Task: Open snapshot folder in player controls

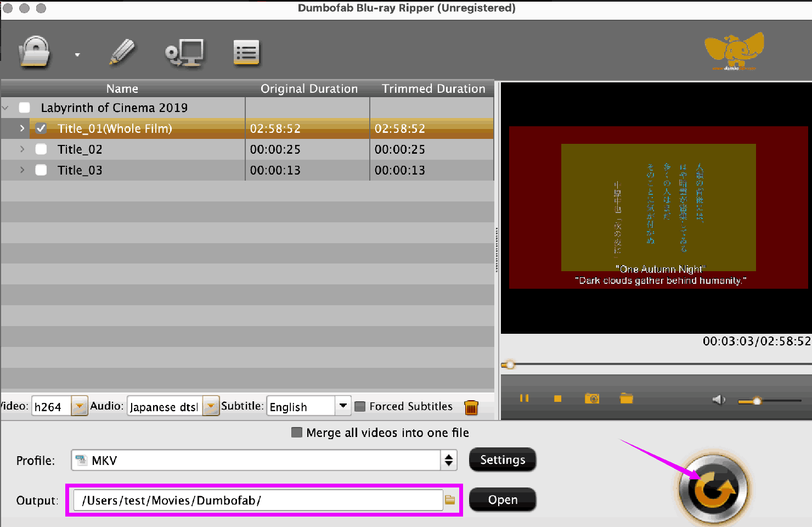Action: tap(627, 399)
